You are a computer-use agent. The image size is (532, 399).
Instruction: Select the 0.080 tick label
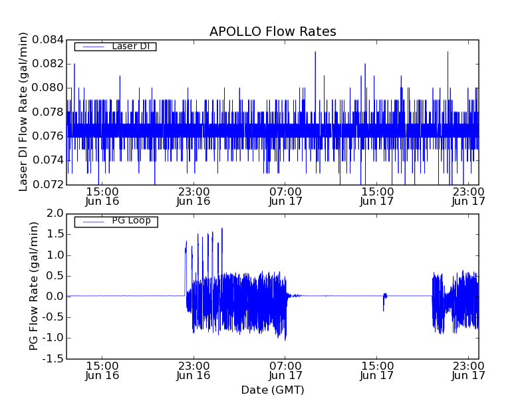click(x=48, y=88)
